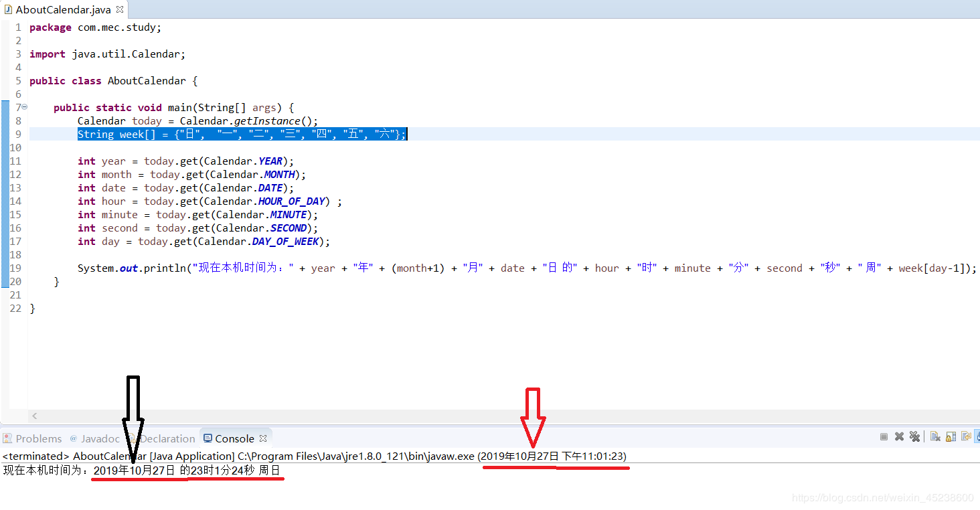Click 'public class AboutCalendar {' declaration

(114, 81)
